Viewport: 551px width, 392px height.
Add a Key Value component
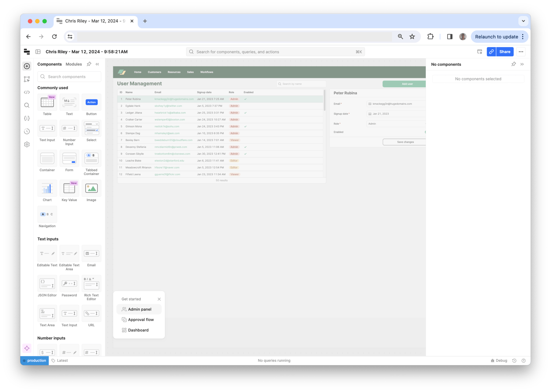[x=69, y=191]
